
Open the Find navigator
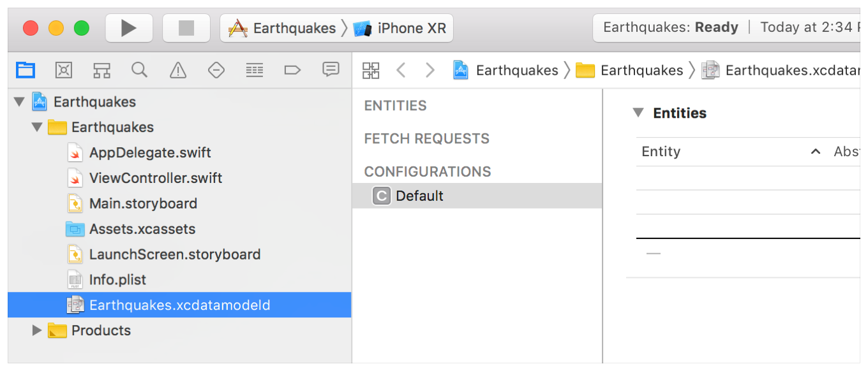tap(139, 70)
